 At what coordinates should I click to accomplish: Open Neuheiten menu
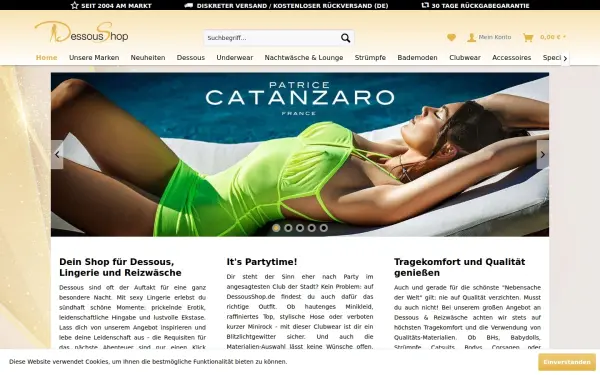[x=148, y=58]
